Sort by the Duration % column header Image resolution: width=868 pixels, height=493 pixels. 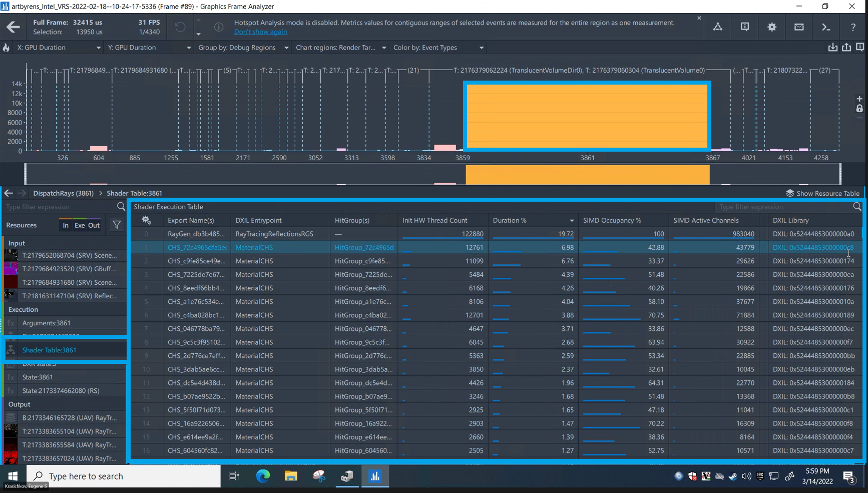510,220
